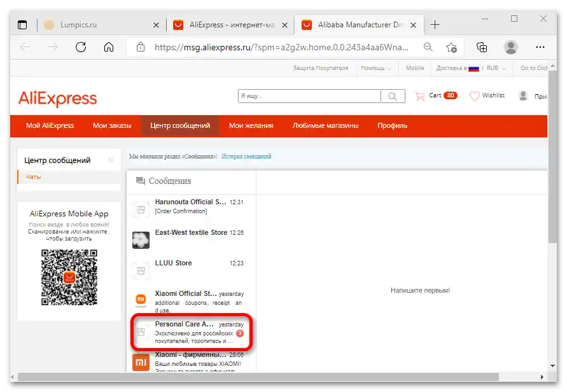The height and width of the screenshot is (392, 567).
Task: Open the LLUU Store chat
Action: click(192, 270)
